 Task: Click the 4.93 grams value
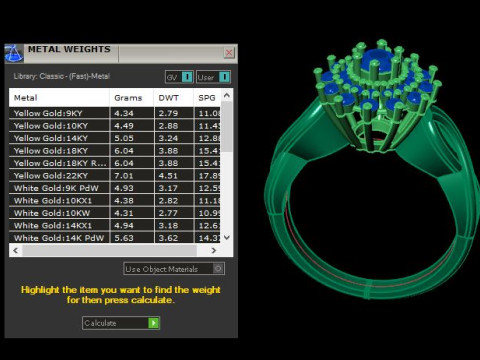(124, 188)
